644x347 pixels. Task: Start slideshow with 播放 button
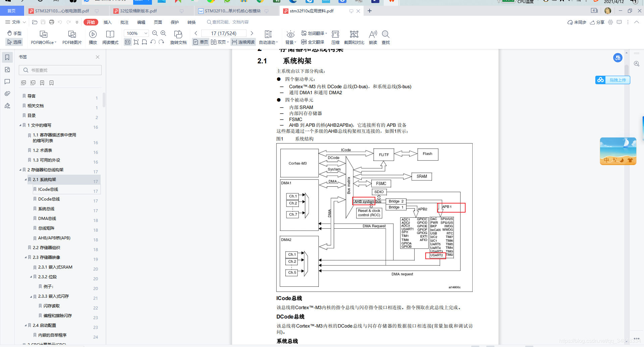point(93,38)
